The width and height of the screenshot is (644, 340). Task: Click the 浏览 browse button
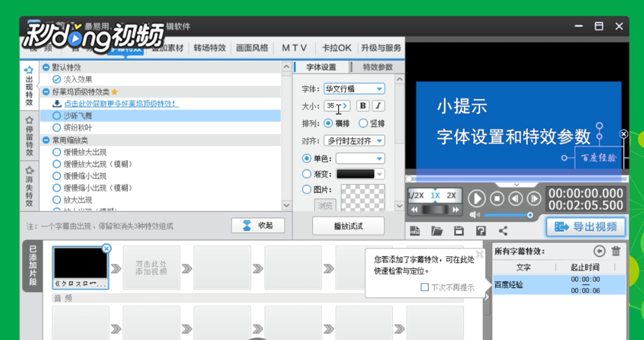coord(325,205)
